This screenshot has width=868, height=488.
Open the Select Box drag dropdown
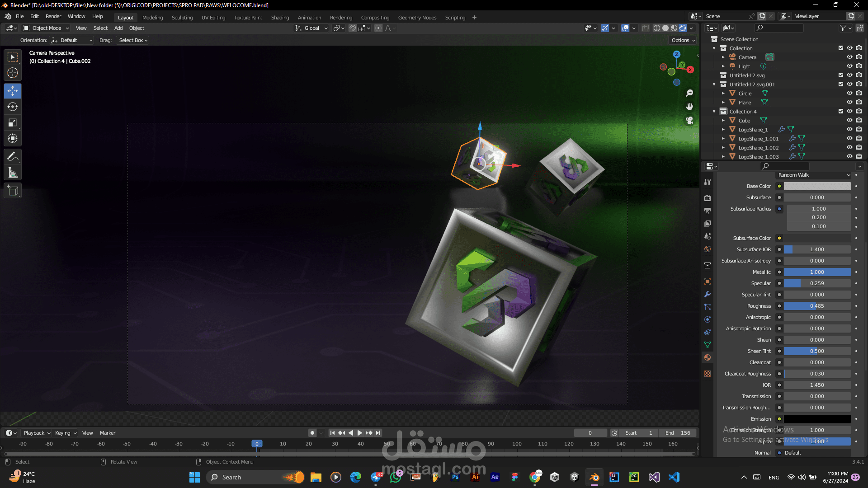133,40
